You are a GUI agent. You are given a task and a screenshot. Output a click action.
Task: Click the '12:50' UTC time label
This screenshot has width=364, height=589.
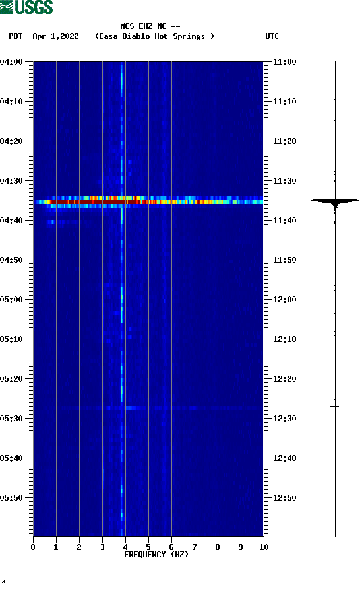[x=284, y=498]
